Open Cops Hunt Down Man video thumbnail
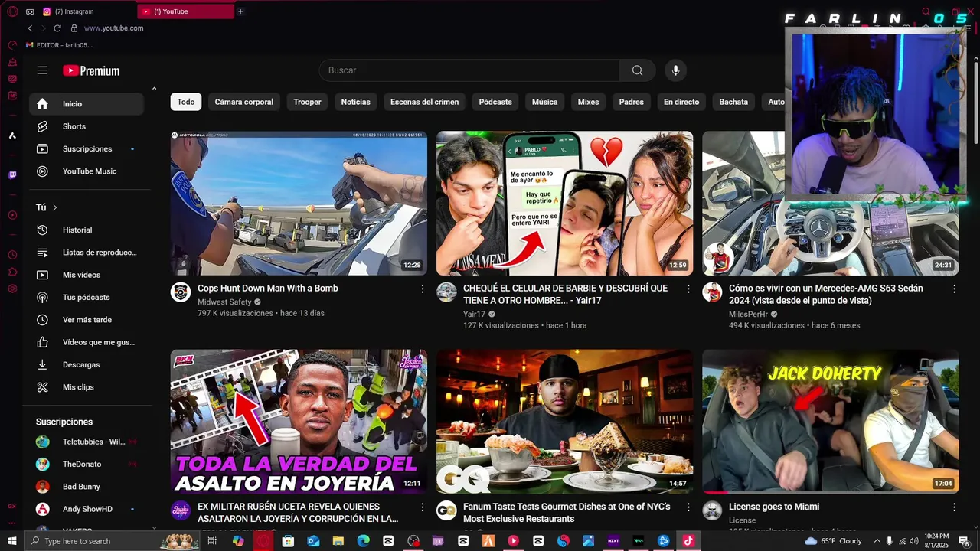Viewport: 980px width, 551px height. click(x=299, y=204)
